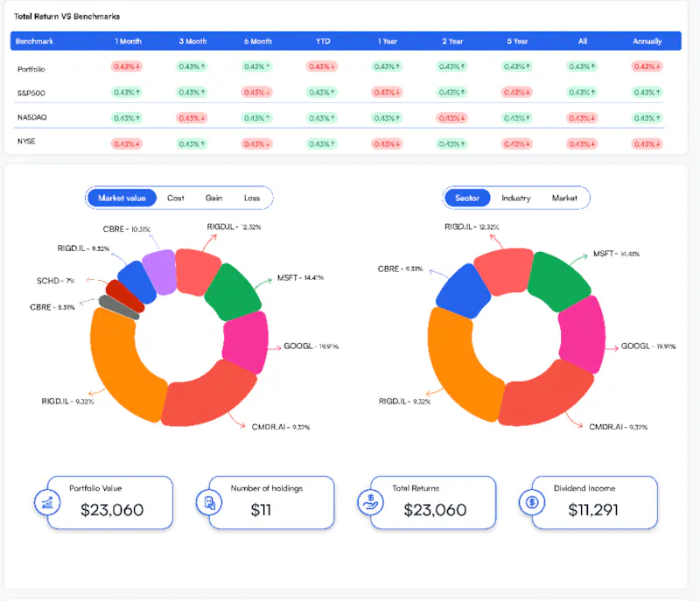
Task: Select the NASDAQ row label
Action: pos(32,117)
